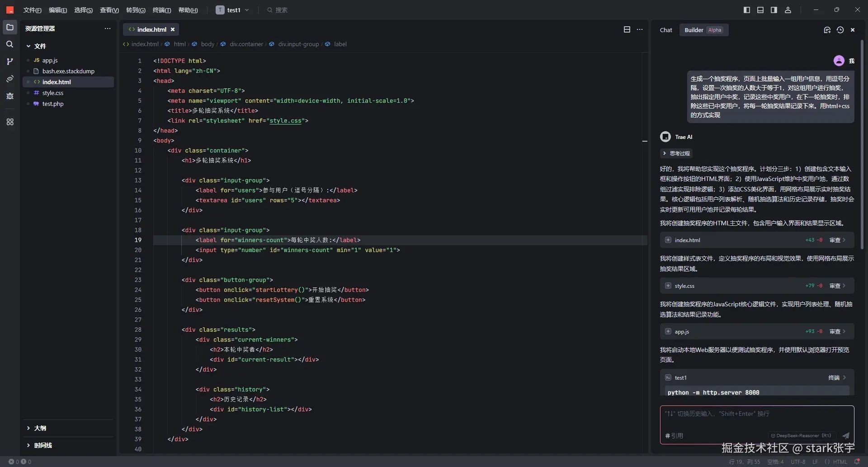Toggle the right AI sidebar layout button
Image resolution: width=868 pixels, height=467 pixels.
(774, 10)
